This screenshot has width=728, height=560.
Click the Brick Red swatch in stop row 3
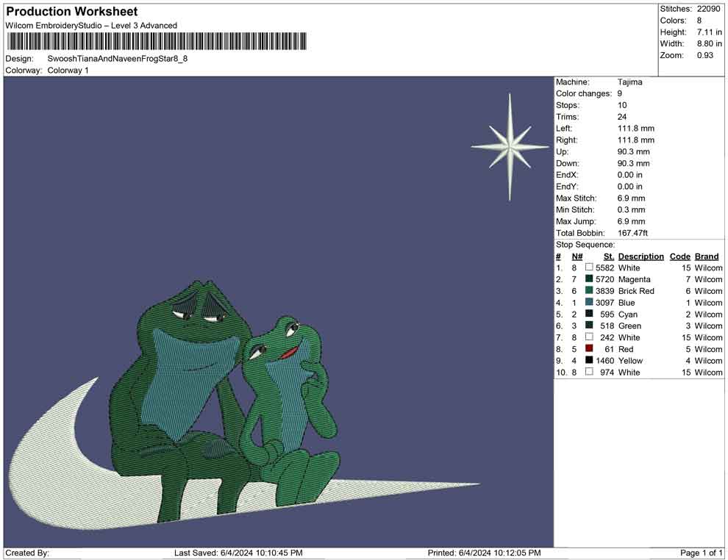tap(589, 290)
